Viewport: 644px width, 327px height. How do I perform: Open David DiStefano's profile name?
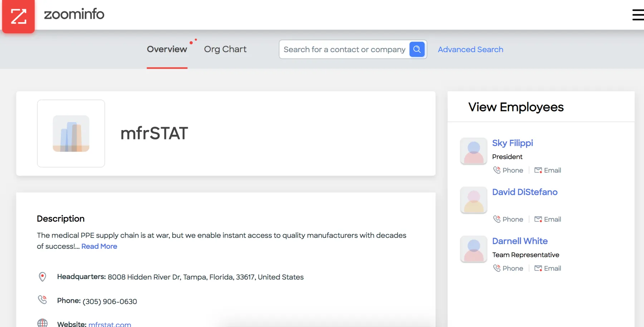[525, 192]
